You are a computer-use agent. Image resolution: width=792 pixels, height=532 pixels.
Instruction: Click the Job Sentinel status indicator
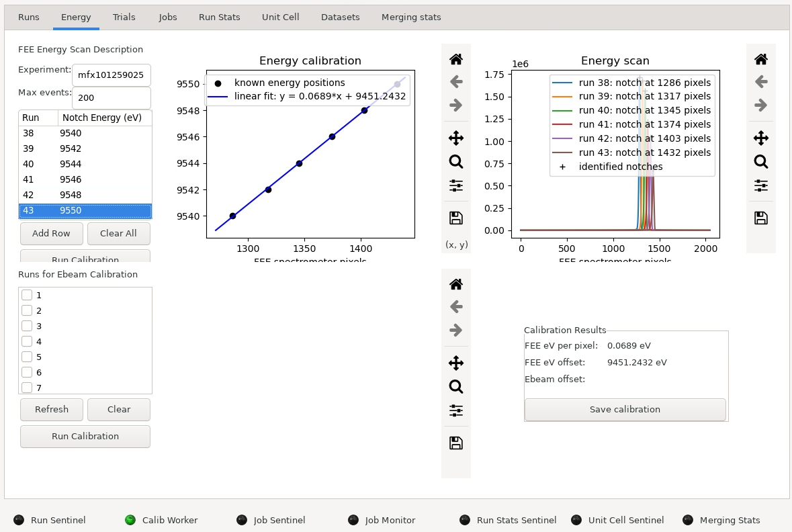click(x=242, y=520)
